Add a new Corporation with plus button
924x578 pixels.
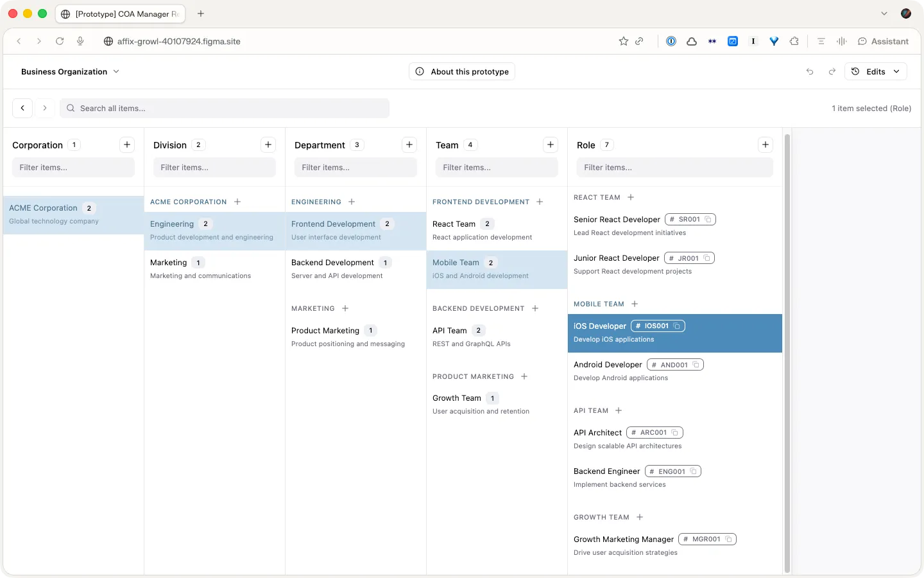[127, 144]
